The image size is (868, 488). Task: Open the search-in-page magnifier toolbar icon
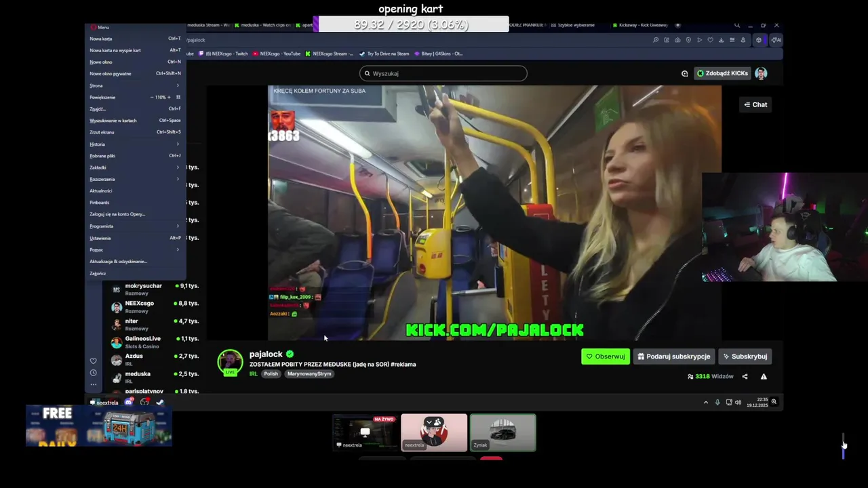coord(656,40)
